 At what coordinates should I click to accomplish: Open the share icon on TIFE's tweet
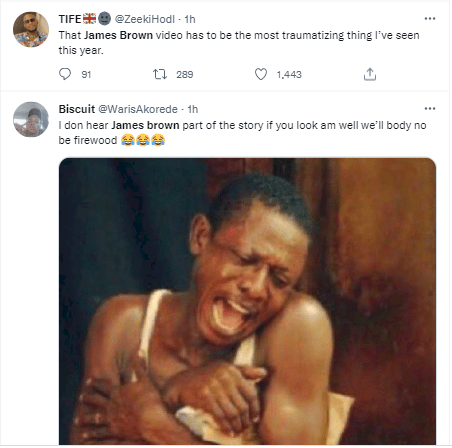tap(370, 74)
